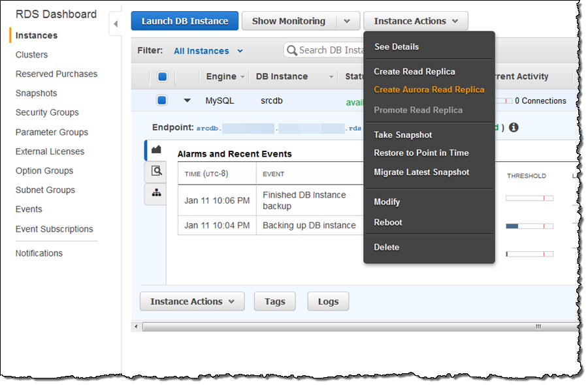The height and width of the screenshot is (385, 588).
Task: Click the info icon beside the endpoint
Action: coord(514,127)
